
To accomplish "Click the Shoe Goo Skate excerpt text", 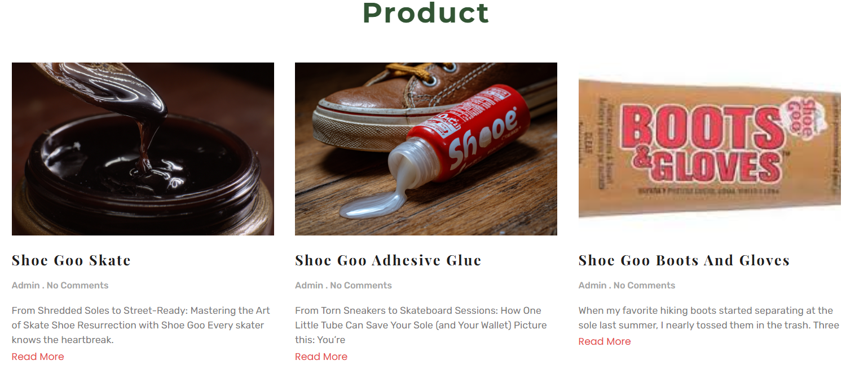I will point(141,325).
